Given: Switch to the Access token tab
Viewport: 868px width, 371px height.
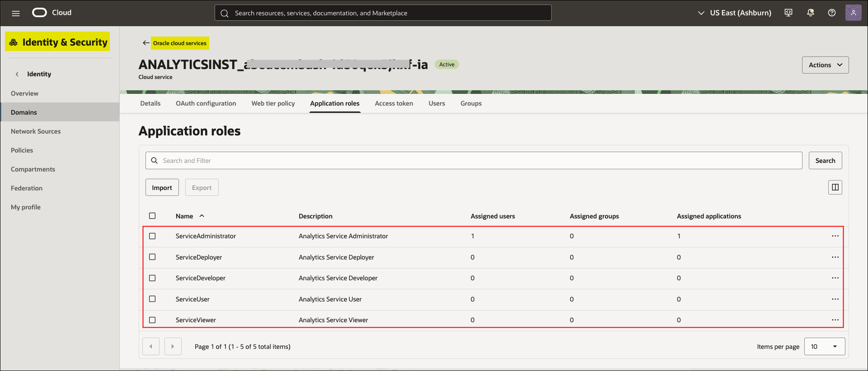Looking at the screenshot, I should 394,103.
